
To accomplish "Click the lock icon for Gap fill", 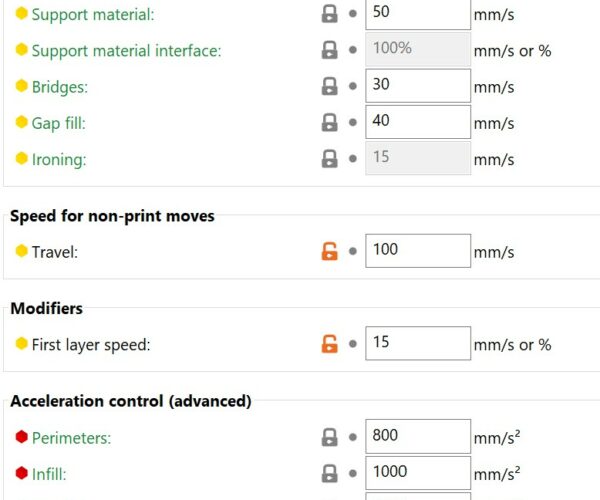I will [x=329, y=122].
